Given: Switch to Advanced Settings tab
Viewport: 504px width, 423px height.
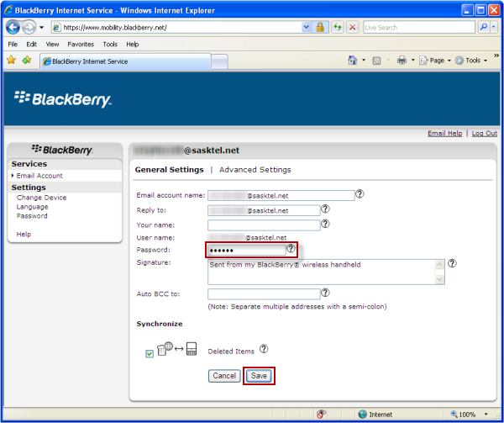Looking at the screenshot, I should (x=255, y=170).
